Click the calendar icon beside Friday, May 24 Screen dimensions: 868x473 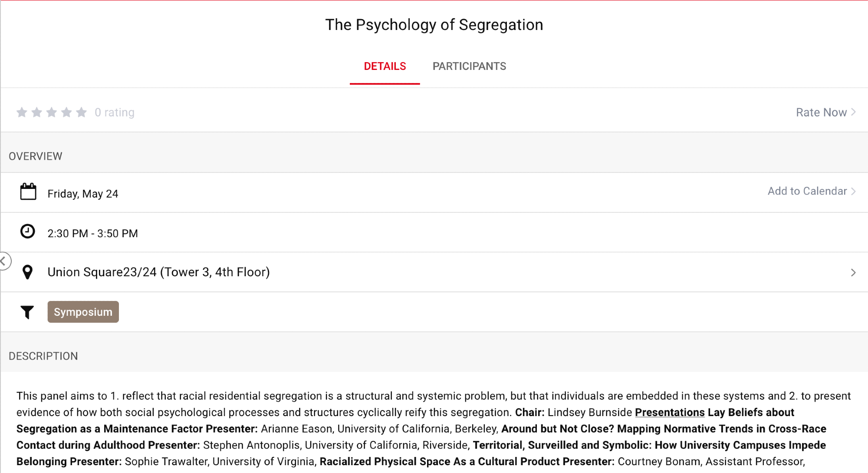point(28,192)
